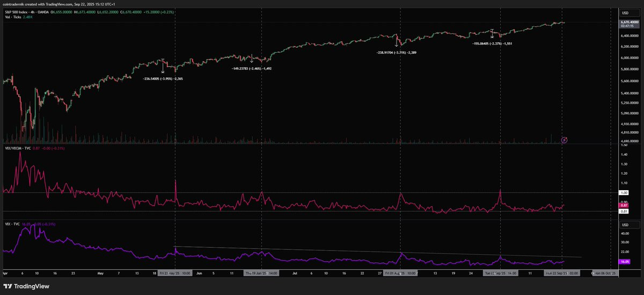
Task: Click the purple 16.05 VIX value label
Action: point(624,261)
